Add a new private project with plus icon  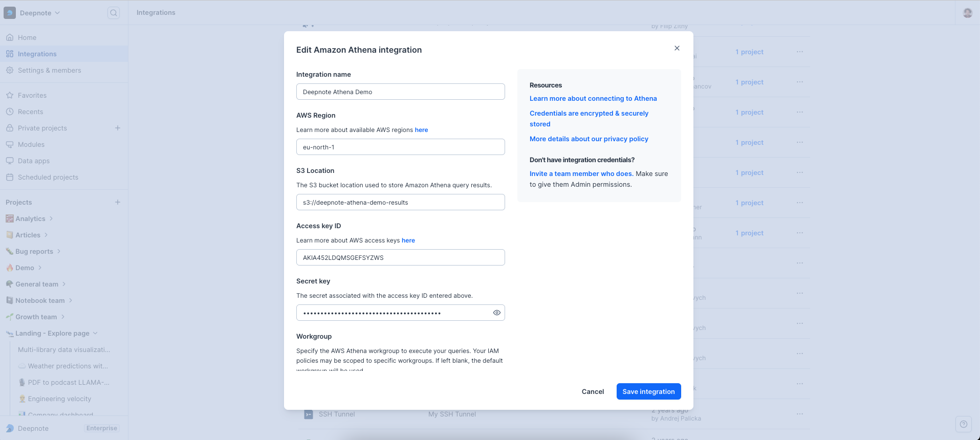tap(118, 128)
